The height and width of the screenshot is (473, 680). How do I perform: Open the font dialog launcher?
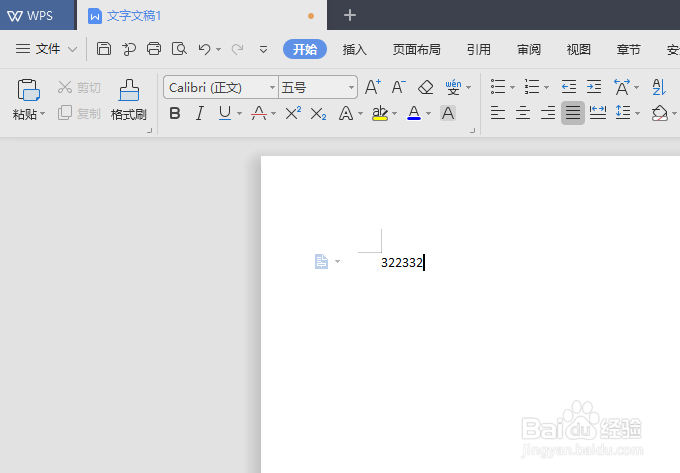click(472, 130)
